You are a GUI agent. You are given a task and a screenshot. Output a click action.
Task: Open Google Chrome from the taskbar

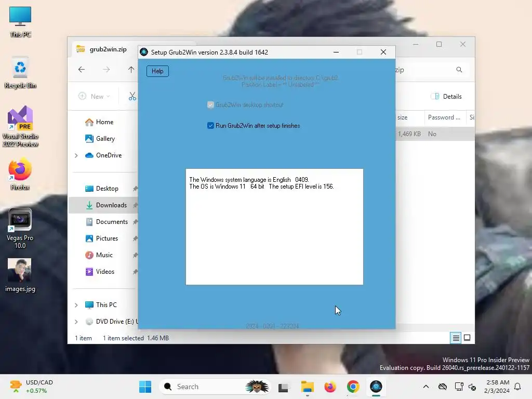tap(353, 387)
